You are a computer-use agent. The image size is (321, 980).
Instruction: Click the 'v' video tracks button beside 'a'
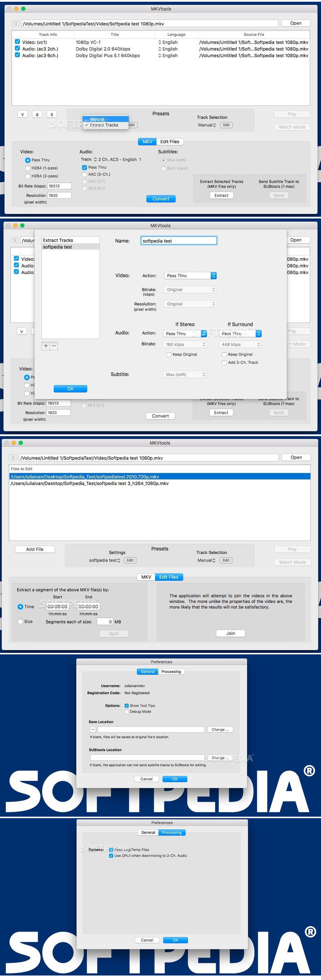click(23, 114)
